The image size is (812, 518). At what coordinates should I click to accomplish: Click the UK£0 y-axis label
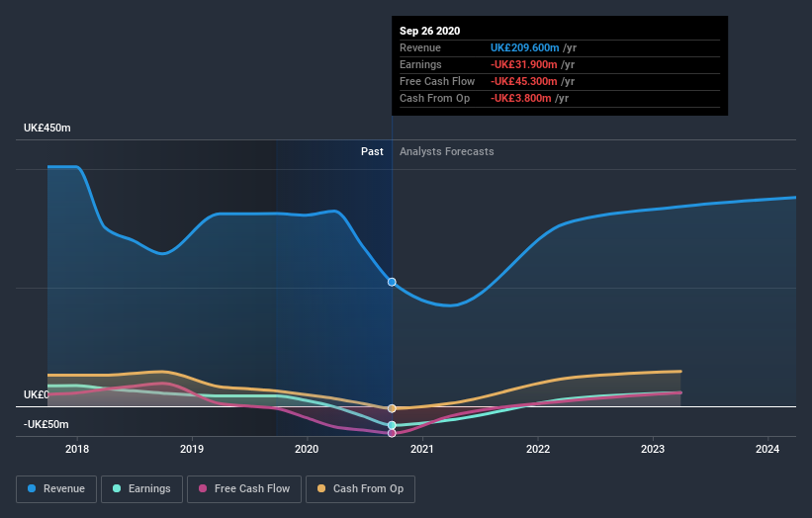(37, 394)
